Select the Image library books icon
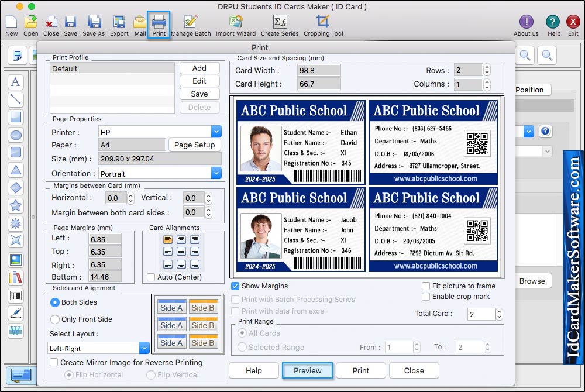The height and width of the screenshot is (392, 585). point(16,278)
